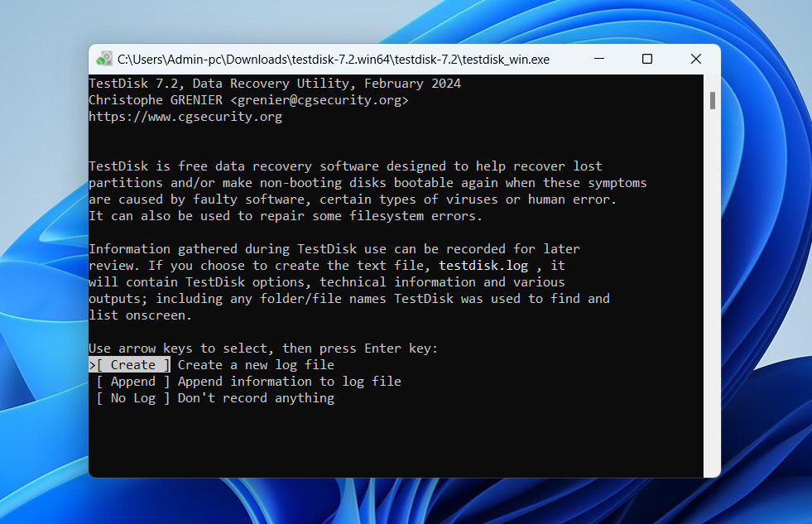The height and width of the screenshot is (524, 812).
Task: Click 'Use arrow keys to select' instruction line
Action: point(263,349)
